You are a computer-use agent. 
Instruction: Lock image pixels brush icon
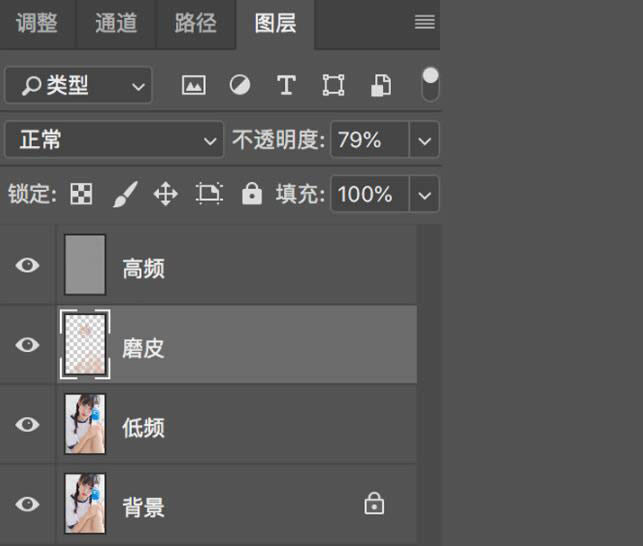124,194
